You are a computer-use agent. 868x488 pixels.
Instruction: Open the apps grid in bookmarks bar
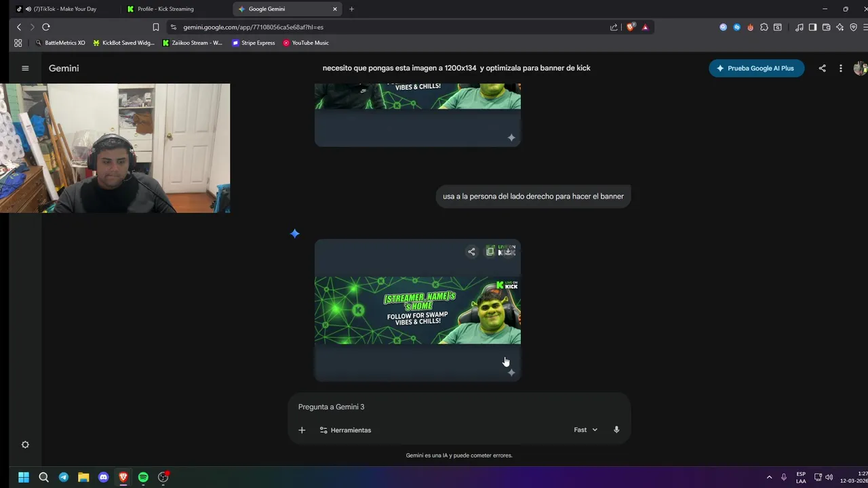pos(18,43)
